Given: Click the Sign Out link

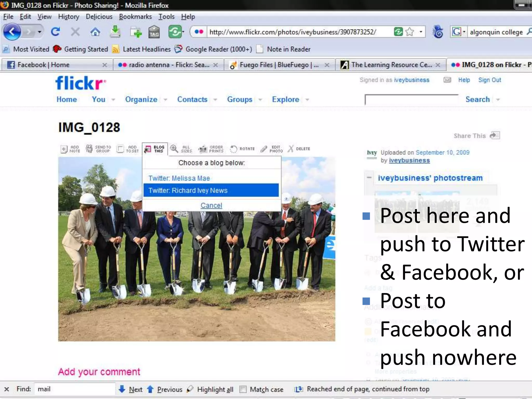Looking at the screenshot, I should 490,80.
